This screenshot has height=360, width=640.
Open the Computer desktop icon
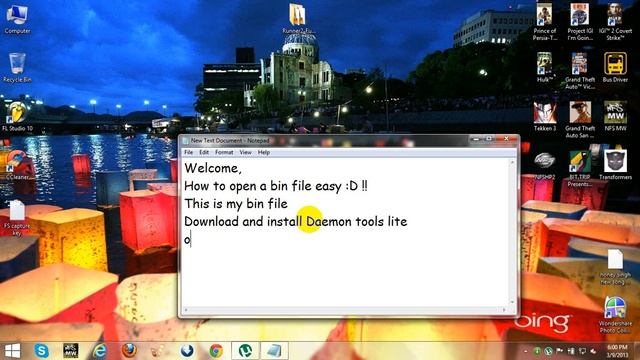(17, 20)
